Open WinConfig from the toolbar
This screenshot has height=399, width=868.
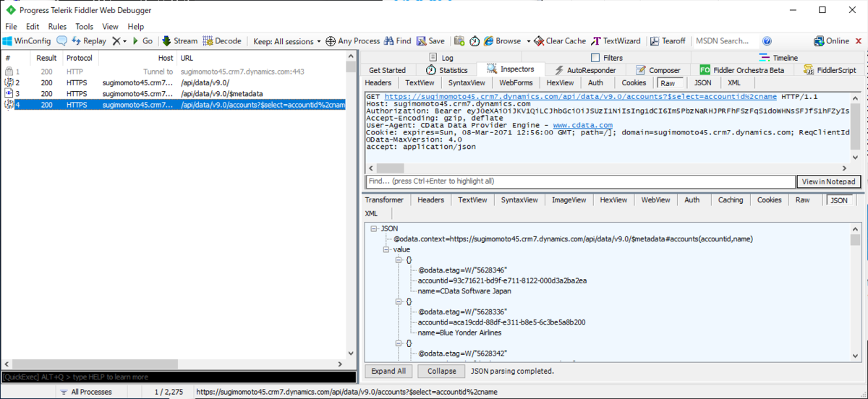click(27, 41)
